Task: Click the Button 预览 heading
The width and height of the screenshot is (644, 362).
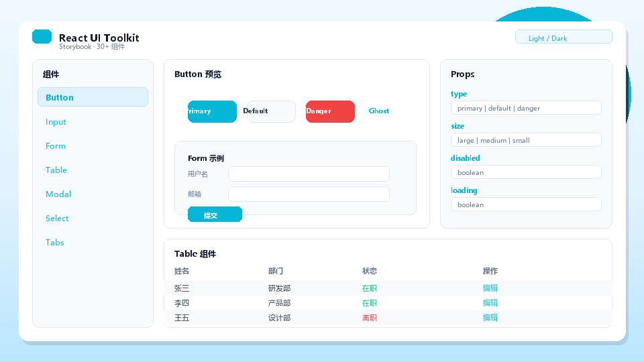Action: [x=198, y=74]
